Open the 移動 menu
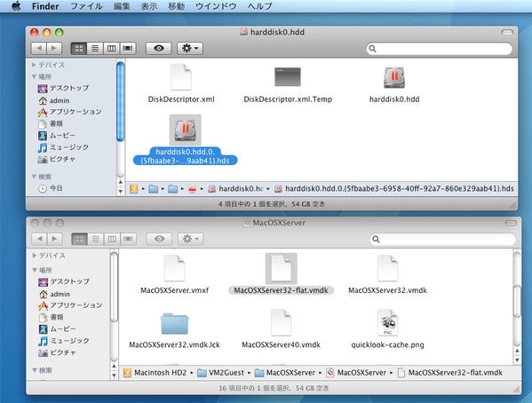The height and width of the screenshot is (403, 532). 177,6
